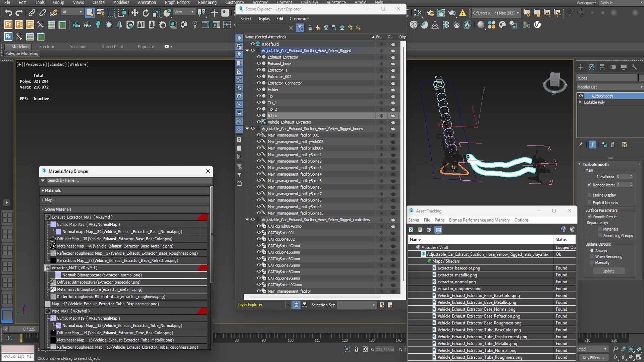Select the Rotate tool icon

click(146, 13)
